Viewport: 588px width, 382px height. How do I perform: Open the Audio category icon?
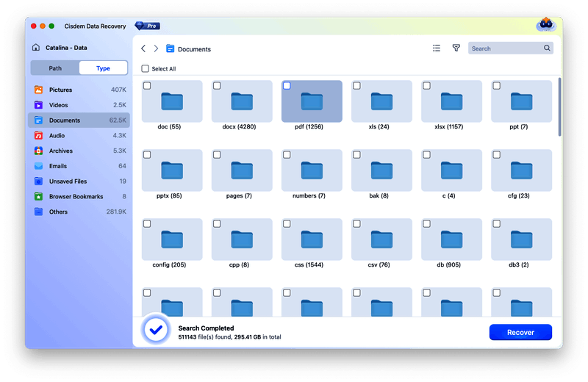tap(38, 136)
